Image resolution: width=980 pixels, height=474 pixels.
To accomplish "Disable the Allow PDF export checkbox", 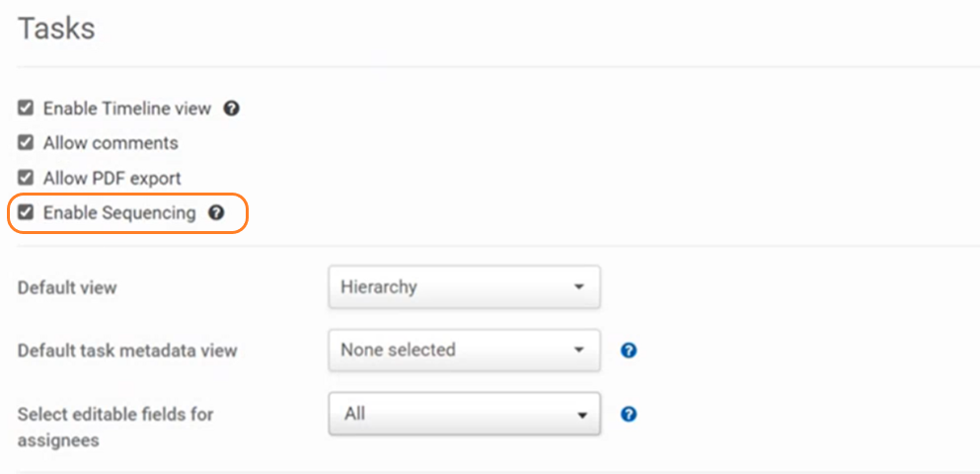I will [27, 179].
